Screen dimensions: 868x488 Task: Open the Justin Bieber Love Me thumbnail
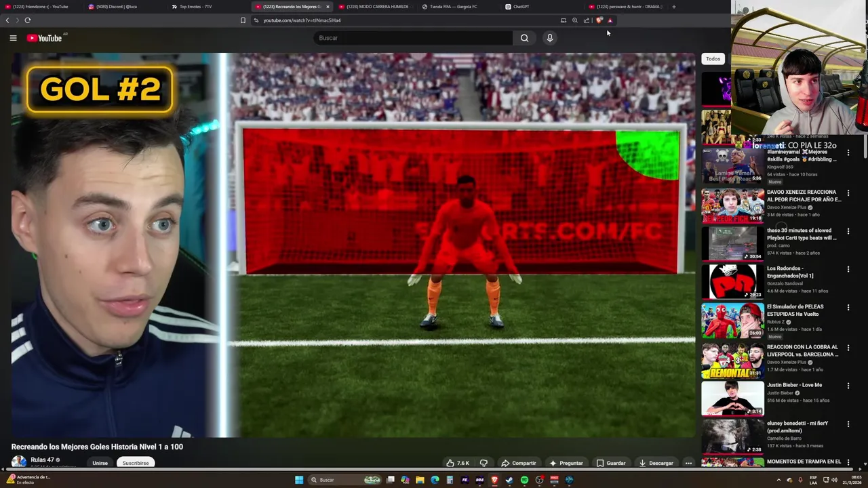[732, 398]
